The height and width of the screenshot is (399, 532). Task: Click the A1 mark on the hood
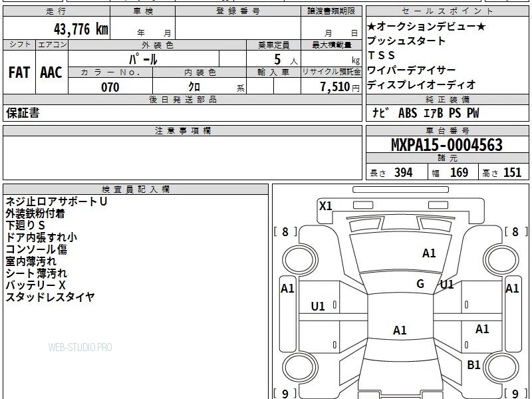point(429,253)
